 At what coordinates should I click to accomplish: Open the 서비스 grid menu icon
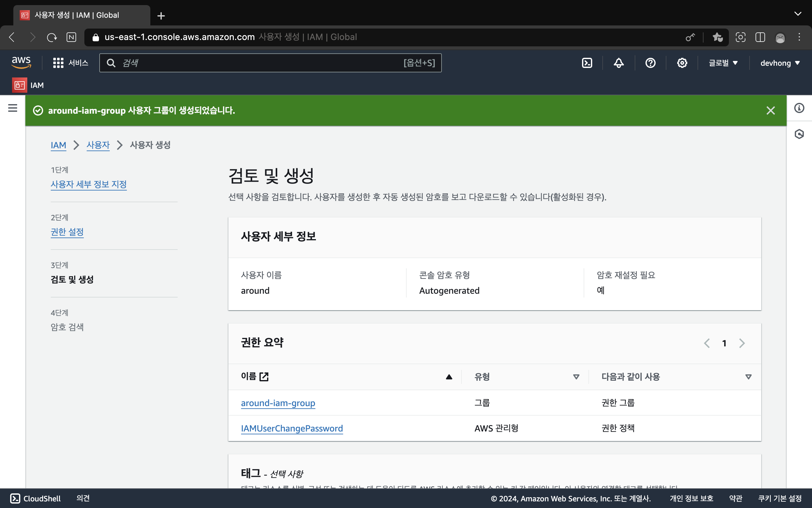[58, 63]
